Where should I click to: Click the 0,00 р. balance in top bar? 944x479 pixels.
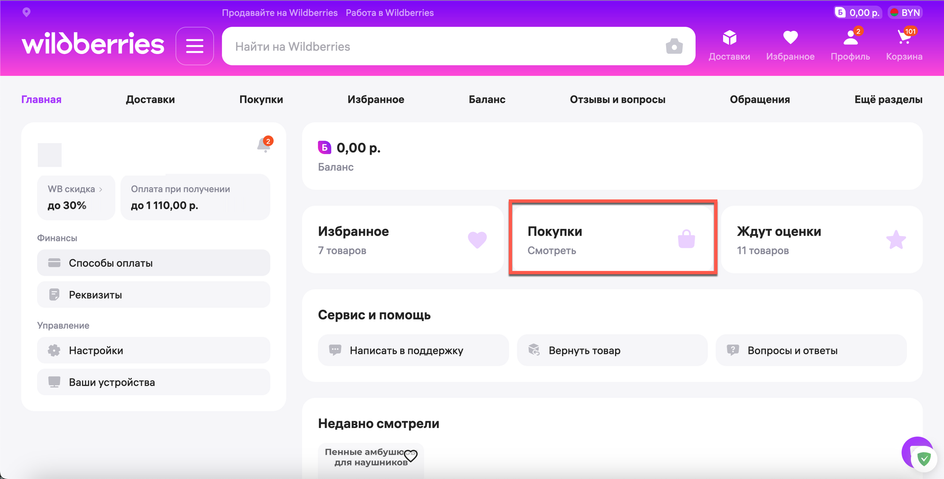[858, 12]
